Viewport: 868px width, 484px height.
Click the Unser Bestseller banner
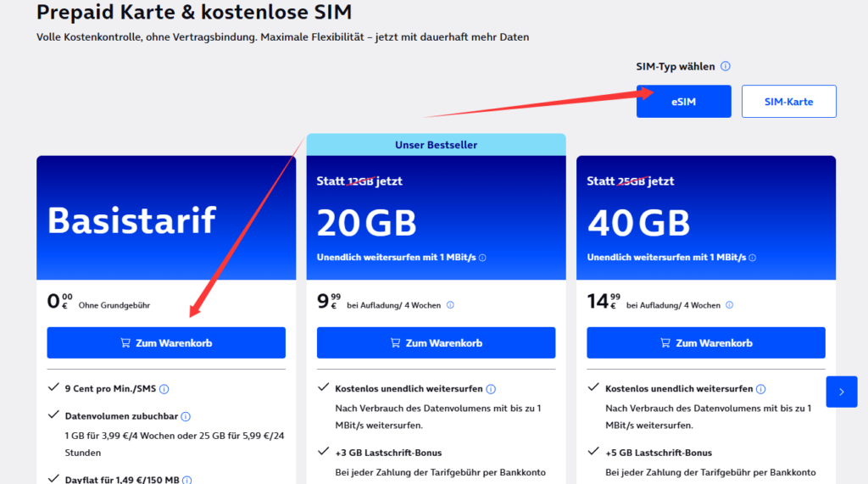pyautogui.click(x=436, y=145)
